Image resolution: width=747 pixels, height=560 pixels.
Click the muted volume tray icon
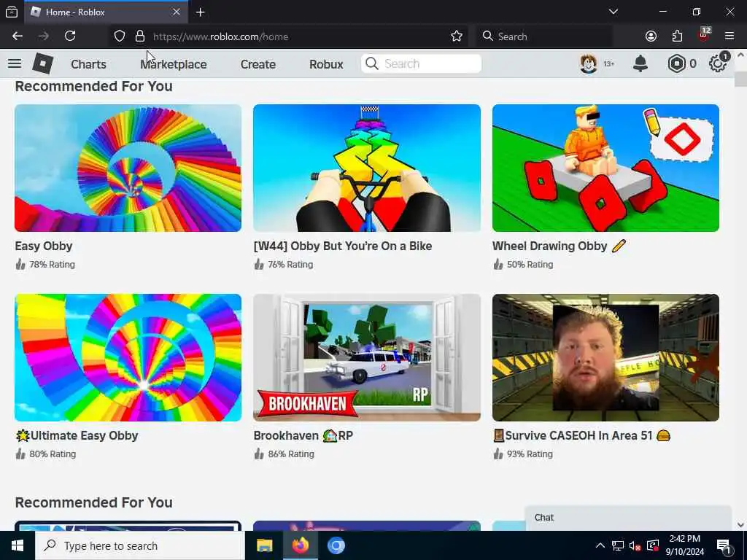tap(635, 545)
